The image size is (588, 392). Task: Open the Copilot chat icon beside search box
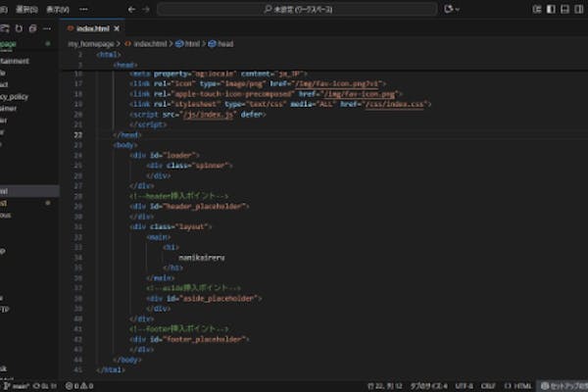(450, 9)
